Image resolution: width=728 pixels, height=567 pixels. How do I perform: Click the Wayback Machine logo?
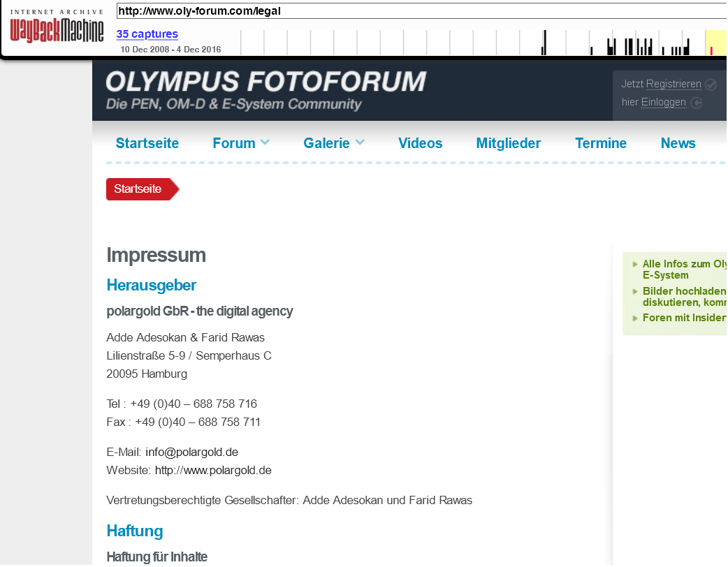[x=57, y=28]
